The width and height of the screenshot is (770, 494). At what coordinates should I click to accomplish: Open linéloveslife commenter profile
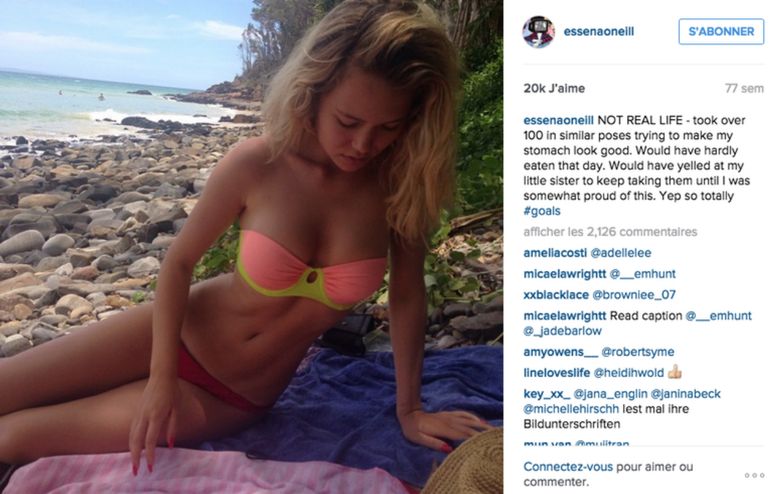556,373
